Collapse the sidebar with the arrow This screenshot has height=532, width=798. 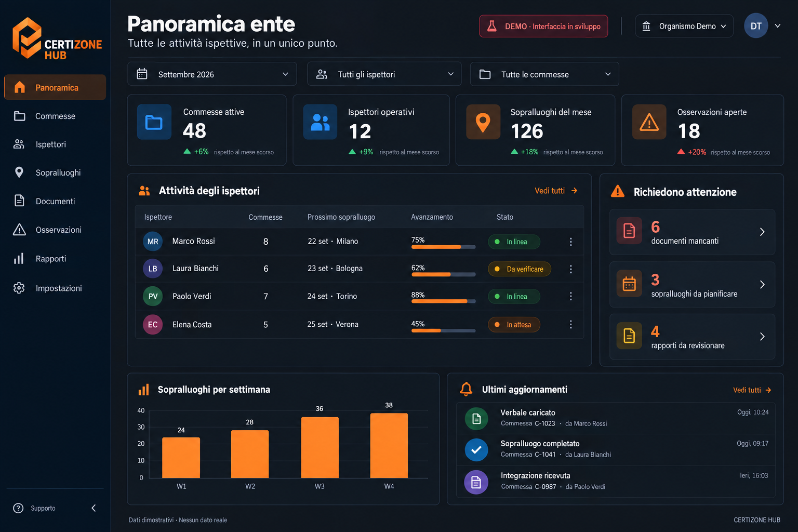(x=94, y=508)
